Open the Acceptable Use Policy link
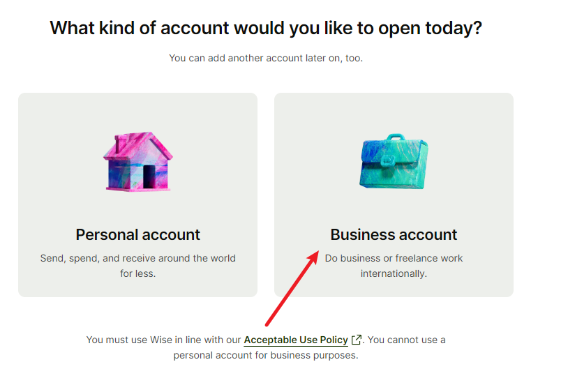568x392 pixels. (x=296, y=340)
